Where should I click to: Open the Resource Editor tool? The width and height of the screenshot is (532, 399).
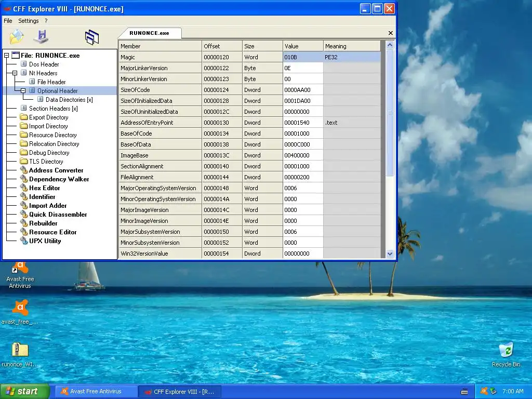(x=52, y=232)
